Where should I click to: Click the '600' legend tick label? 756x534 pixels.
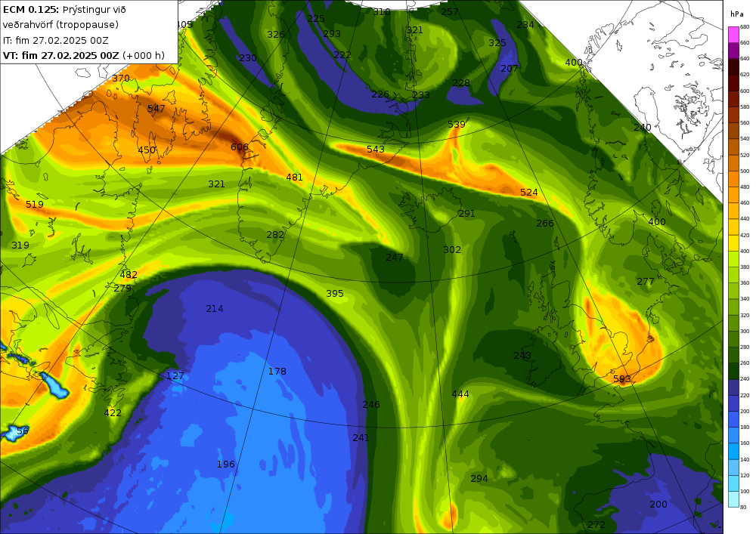(745, 91)
